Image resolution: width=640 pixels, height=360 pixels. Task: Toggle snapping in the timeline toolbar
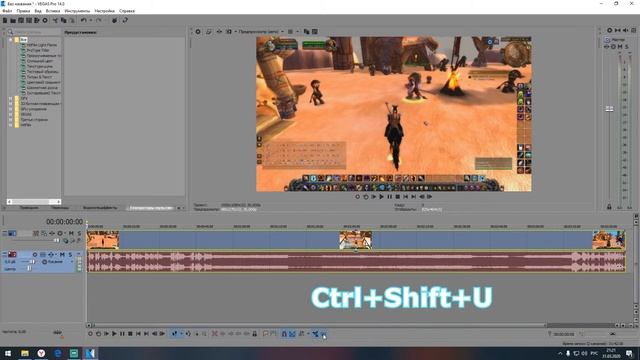click(x=284, y=334)
